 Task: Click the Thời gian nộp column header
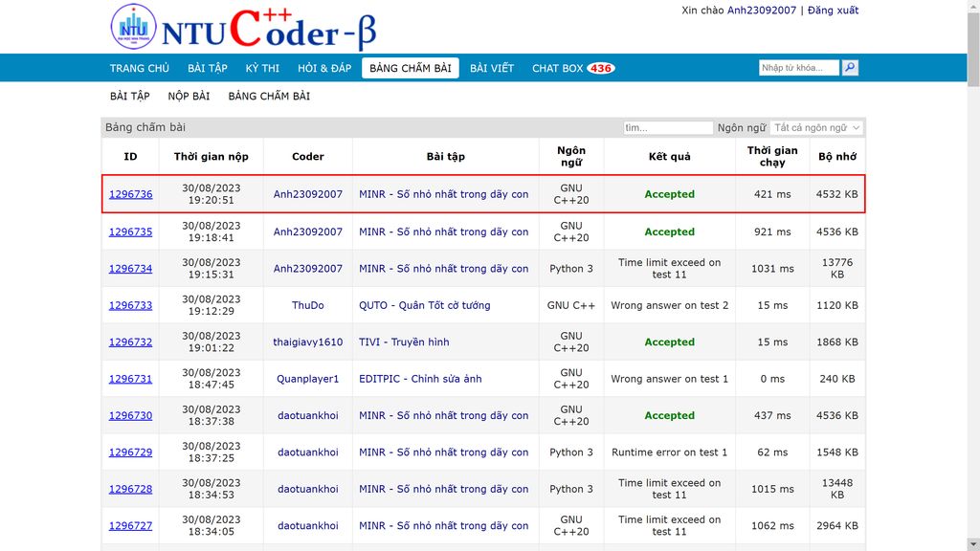click(212, 156)
